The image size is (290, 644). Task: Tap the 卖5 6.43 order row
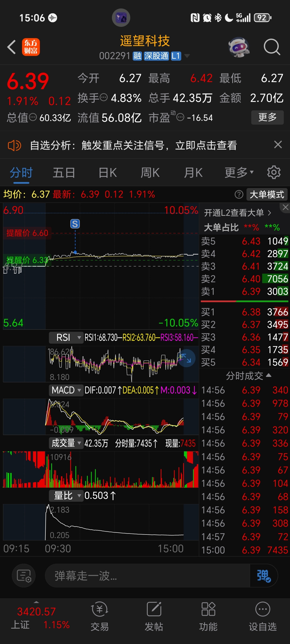pyautogui.click(x=245, y=241)
